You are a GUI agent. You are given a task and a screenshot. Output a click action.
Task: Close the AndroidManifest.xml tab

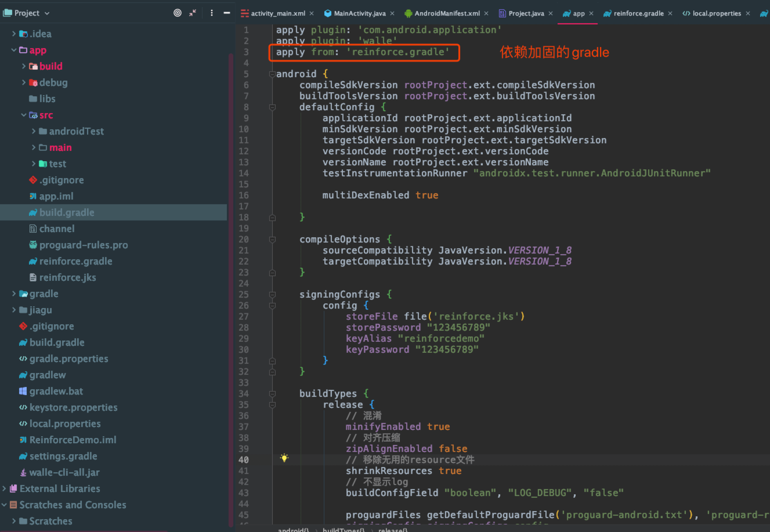coord(486,13)
